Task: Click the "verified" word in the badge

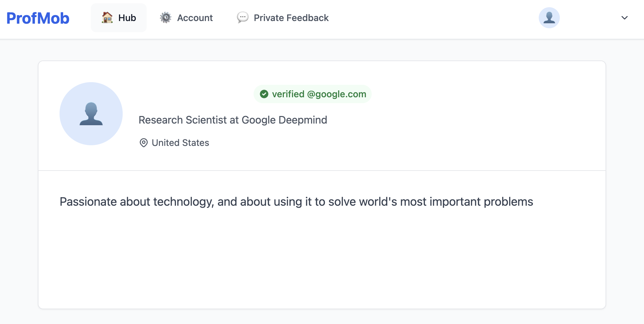Action: pos(288,94)
